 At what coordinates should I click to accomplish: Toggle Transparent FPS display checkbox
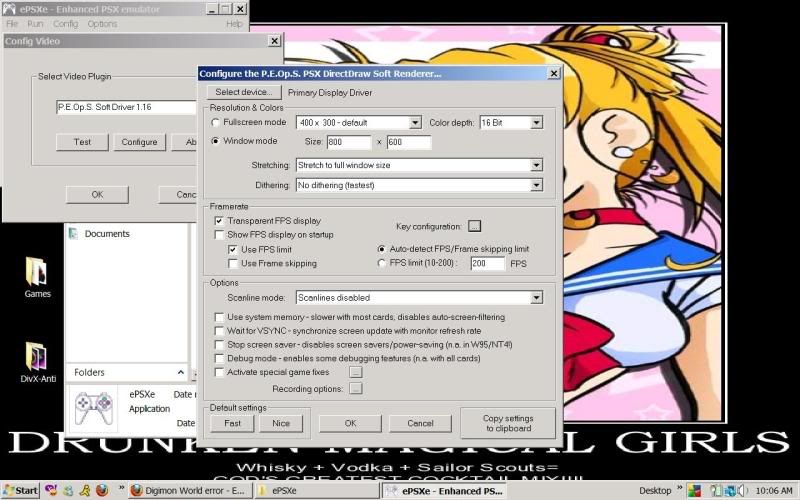pos(219,221)
